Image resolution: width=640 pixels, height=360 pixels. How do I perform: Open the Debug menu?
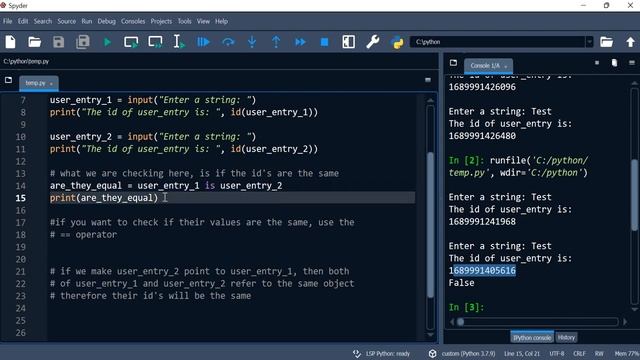107,21
